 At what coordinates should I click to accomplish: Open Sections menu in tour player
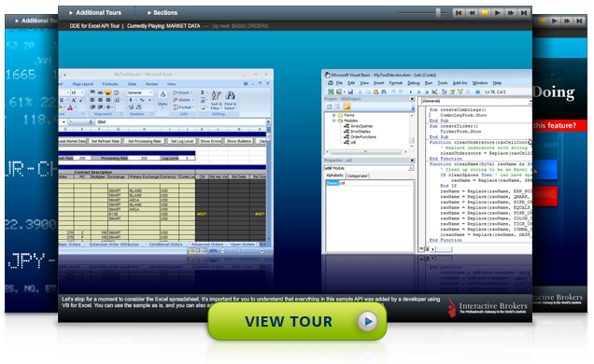(x=163, y=12)
